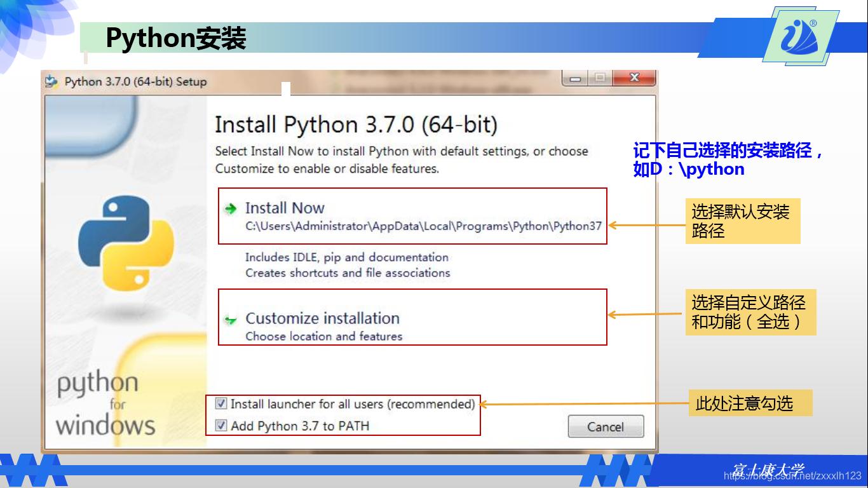Click the "选择默认安装路径" note box

(x=743, y=220)
